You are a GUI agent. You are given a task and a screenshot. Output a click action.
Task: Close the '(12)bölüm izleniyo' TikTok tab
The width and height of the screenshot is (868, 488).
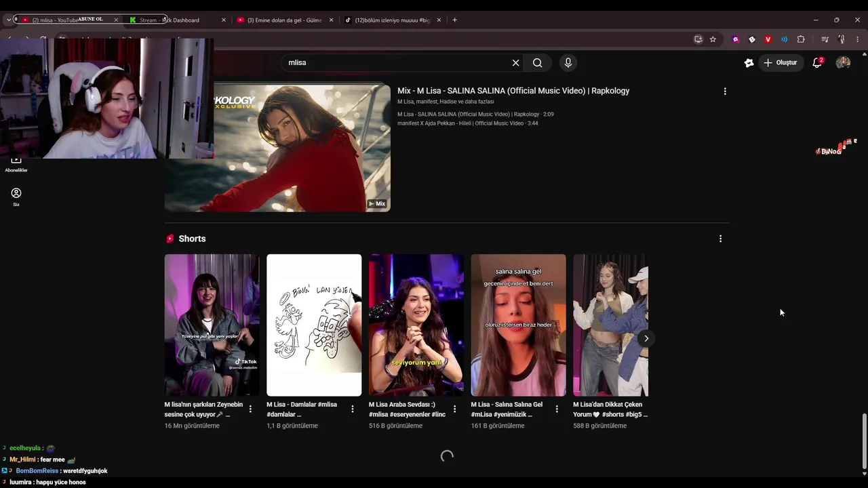point(439,20)
